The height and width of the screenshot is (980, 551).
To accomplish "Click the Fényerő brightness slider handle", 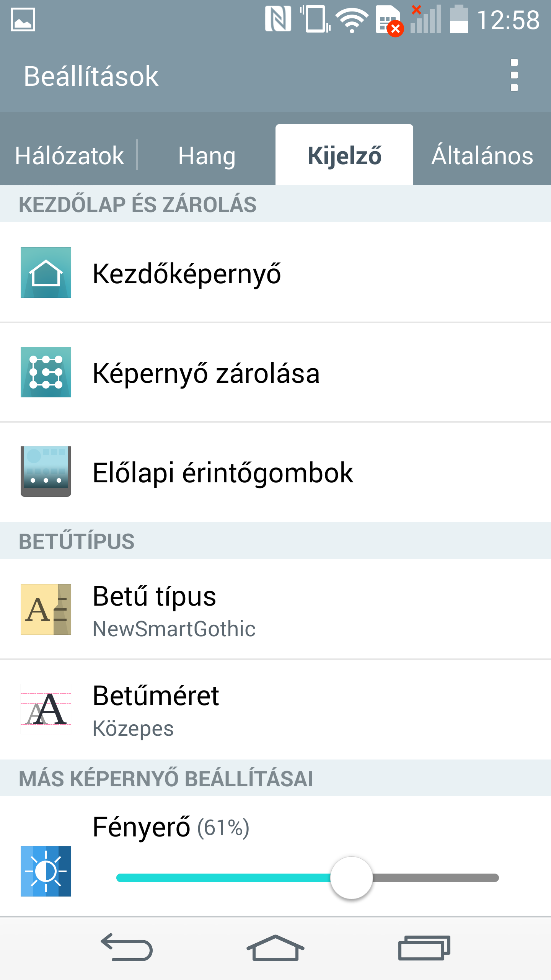I will tap(351, 877).
